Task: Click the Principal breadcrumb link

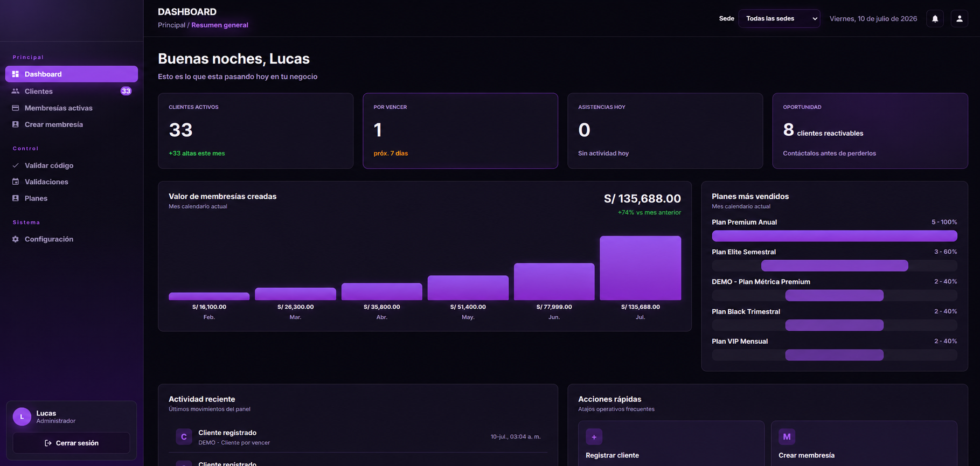Action: [x=171, y=25]
